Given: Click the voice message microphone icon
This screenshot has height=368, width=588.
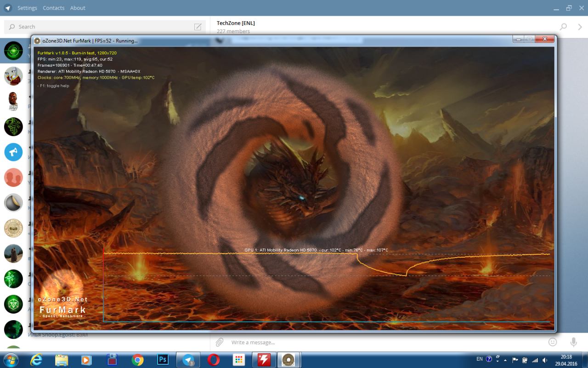Looking at the screenshot, I should (574, 342).
